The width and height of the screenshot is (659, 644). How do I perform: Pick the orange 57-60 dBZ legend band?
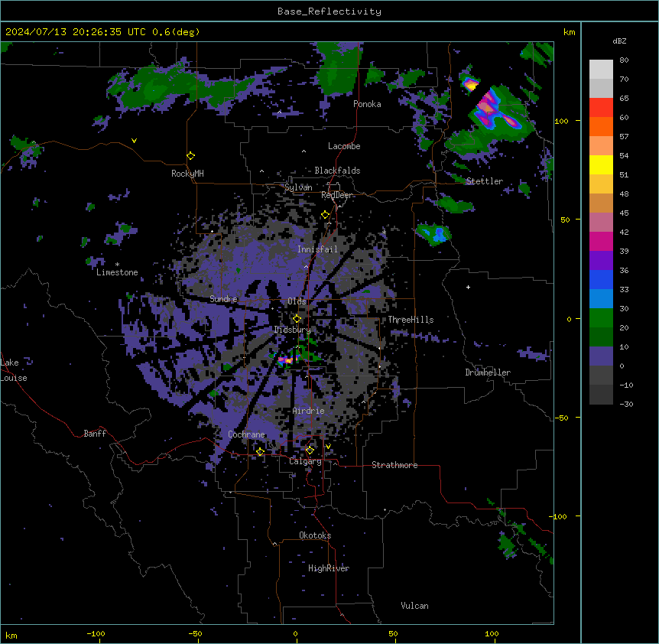(x=601, y=126)
